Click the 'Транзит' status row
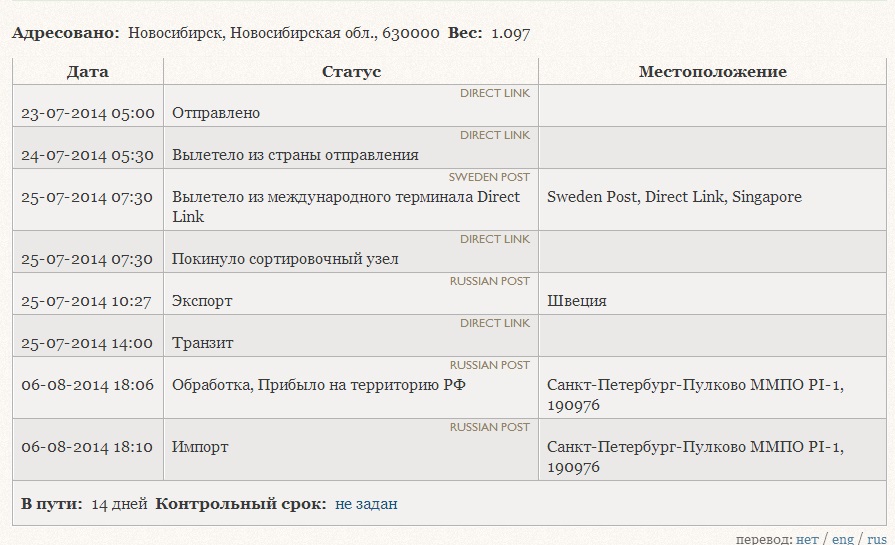 point(203,343)
